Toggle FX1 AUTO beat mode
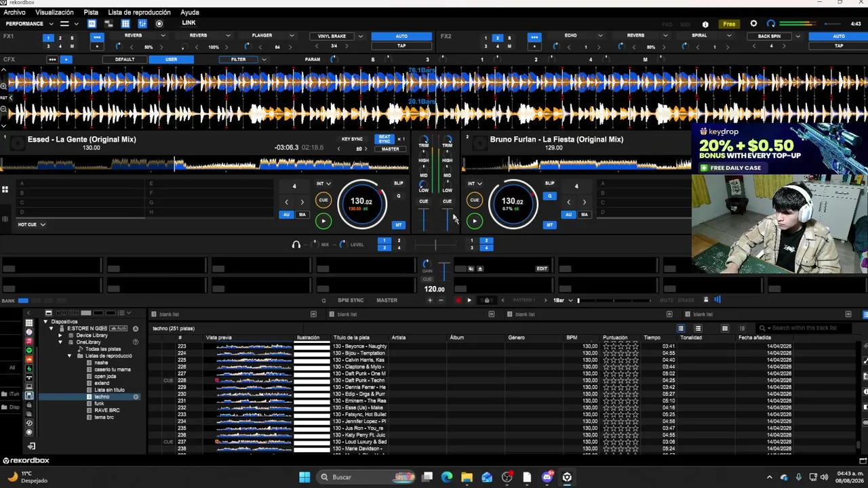The image size is (868, 488). coord(401,36)
